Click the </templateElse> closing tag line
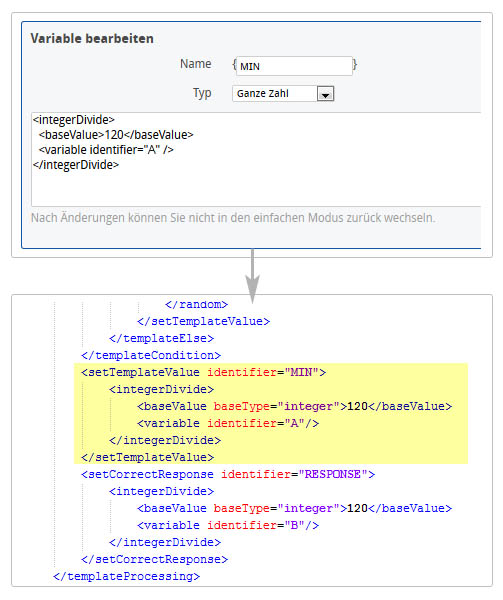 [161, 338]
